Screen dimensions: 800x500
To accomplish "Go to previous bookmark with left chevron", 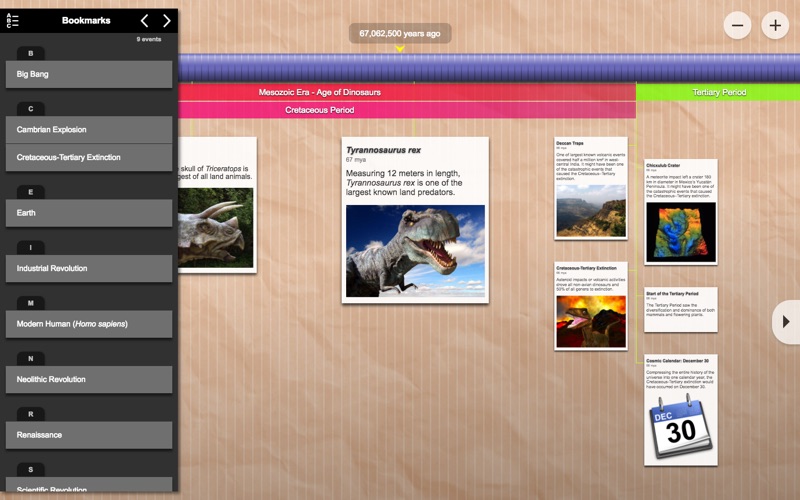I will pyautogui.click(x=144, y=20).
